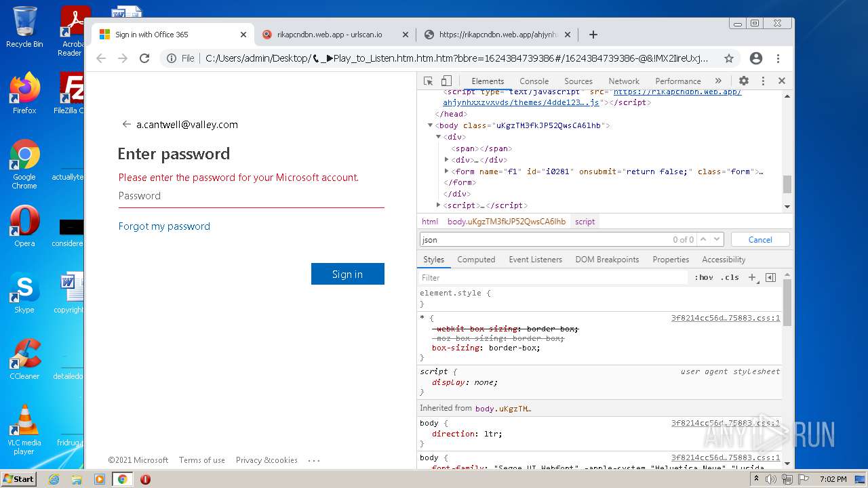Open VLC media player shortcut
Viewport: 868px width, 488px height.
[24, 429]
